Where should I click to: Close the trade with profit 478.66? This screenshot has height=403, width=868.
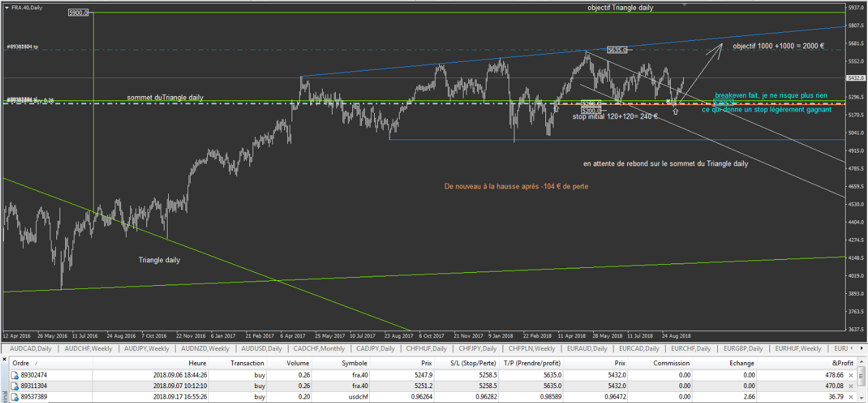click(851, 376)
